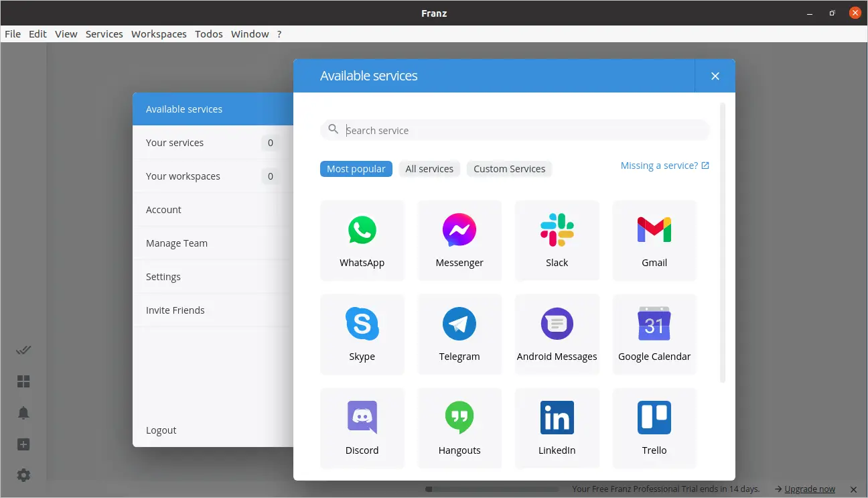The width and height of the screenshot is (868, 498).
Task: Switch to Custom Services filter
Action: coord(509,169)
